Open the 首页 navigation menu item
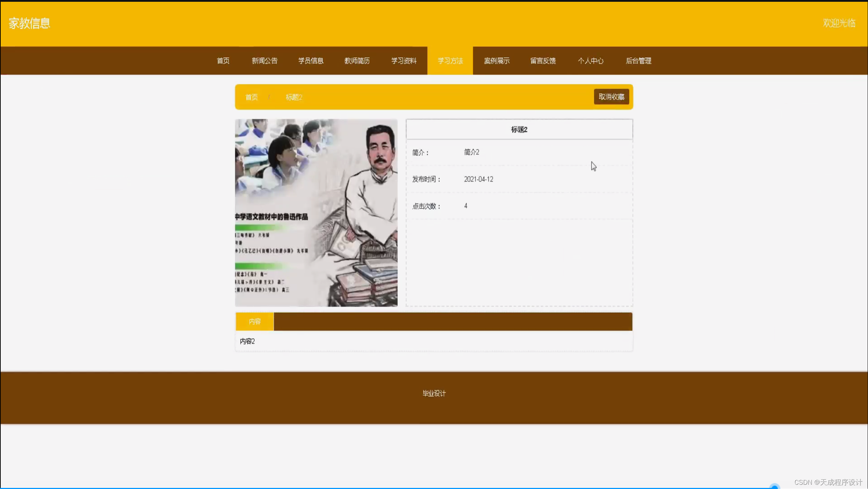Image resolution: width=868 pixels, height=489 pixels. click(223, 61)
